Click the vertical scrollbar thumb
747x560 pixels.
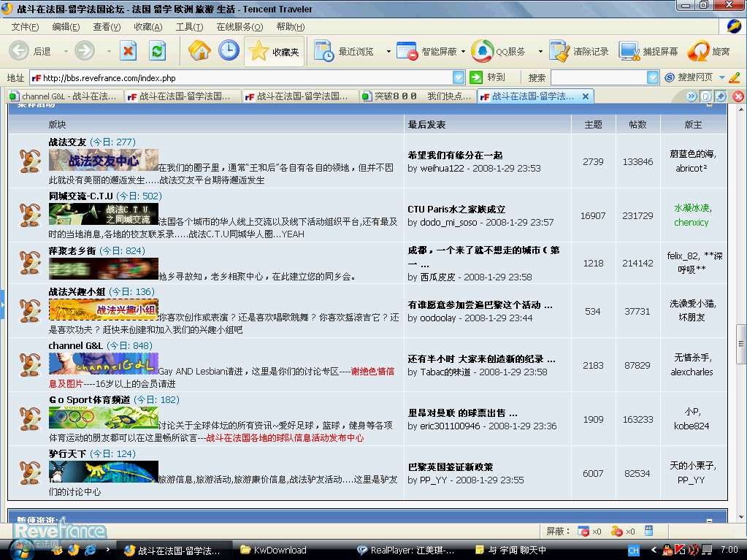pyautogui.click(x=741, y=343)
